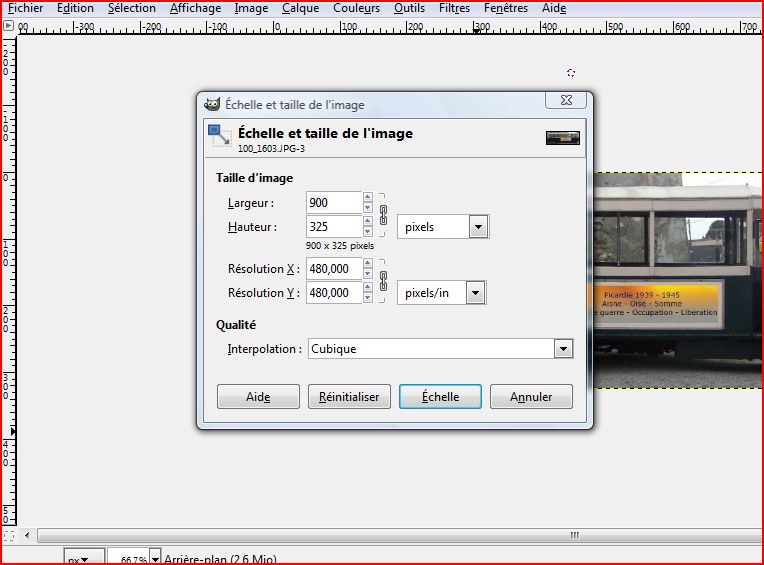Click the GIMP Wilber icon in title bar
Image resolution: width=764 pixels, height=565 pixels.
pyautogui.click(x=212, y=104)
